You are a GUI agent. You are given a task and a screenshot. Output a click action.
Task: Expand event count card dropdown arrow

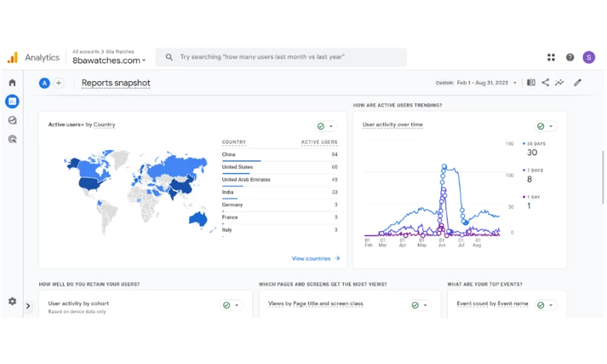point(551,305)
